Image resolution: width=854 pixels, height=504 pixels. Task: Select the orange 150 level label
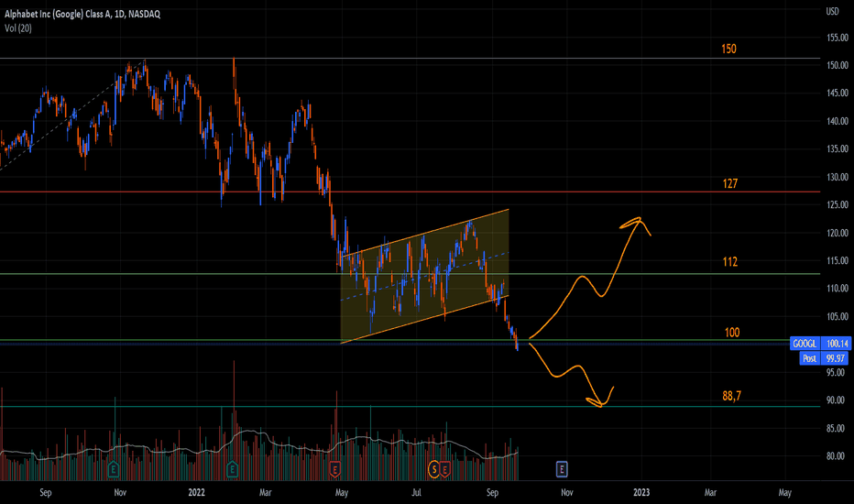tap(728, 49)
